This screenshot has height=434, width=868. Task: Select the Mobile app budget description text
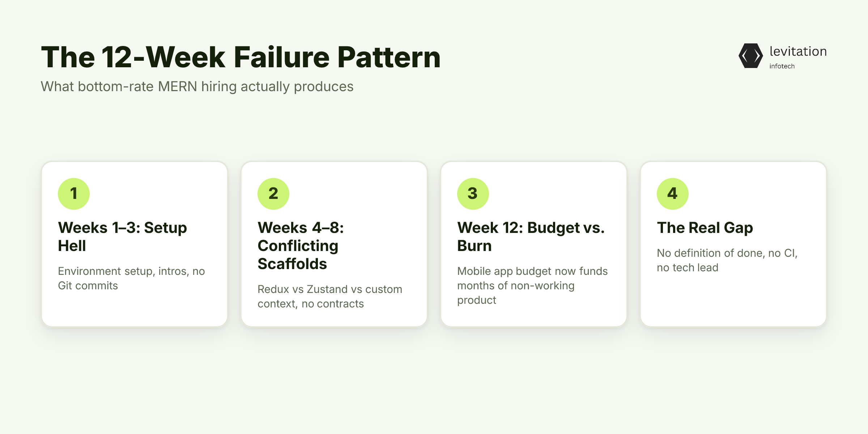[532, 286]
